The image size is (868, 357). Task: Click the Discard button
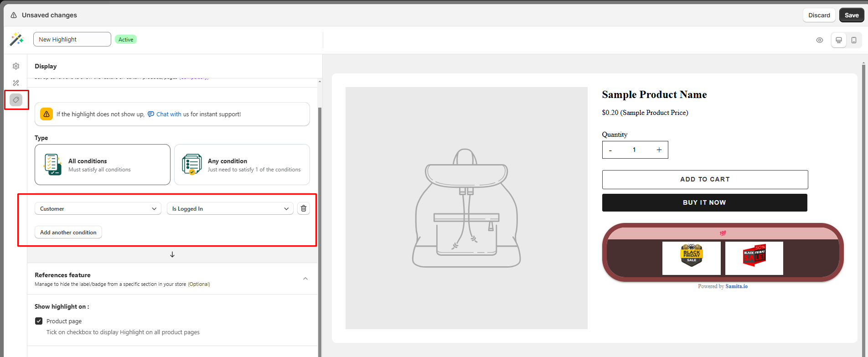tap(819, 15)
